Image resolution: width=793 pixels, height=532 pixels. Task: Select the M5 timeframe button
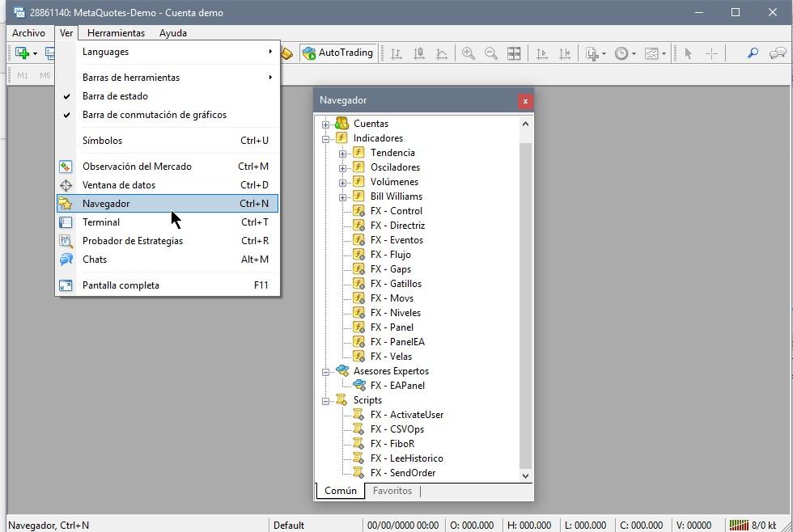click(45, 76)
